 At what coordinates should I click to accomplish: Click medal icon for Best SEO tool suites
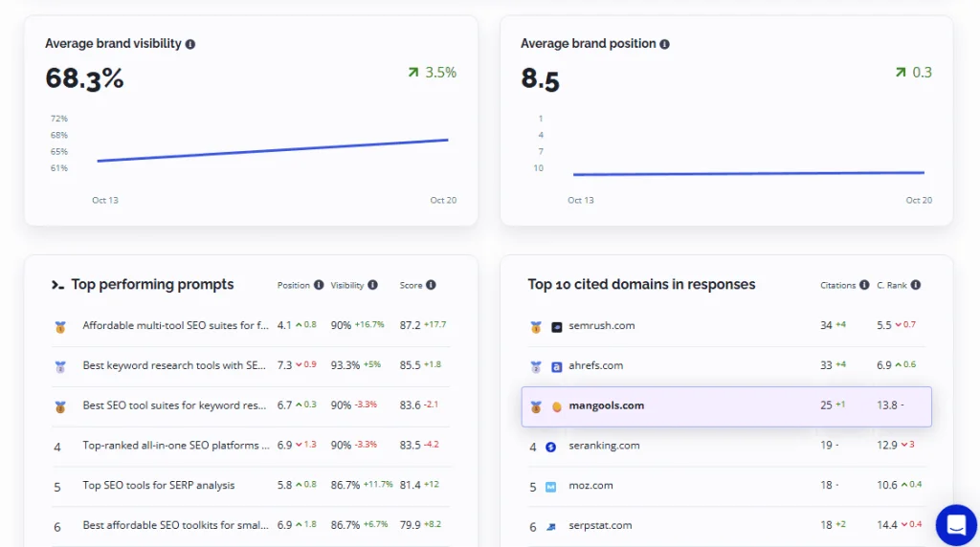click(x=60, y=406)
